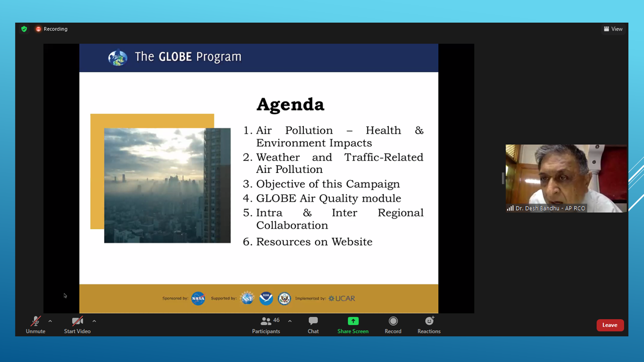Open the View layout menu
Viewport: 644px width, 362px height.
[x=613, y=29]
